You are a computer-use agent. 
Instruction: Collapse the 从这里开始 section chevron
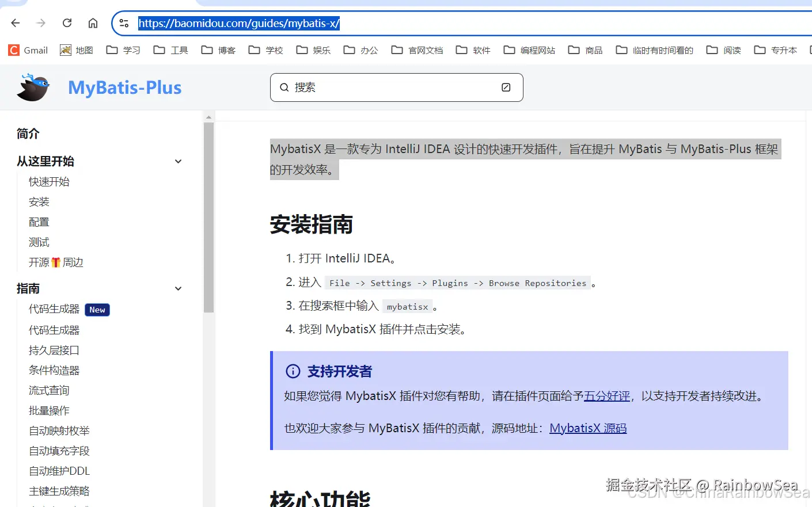[179, 161]
